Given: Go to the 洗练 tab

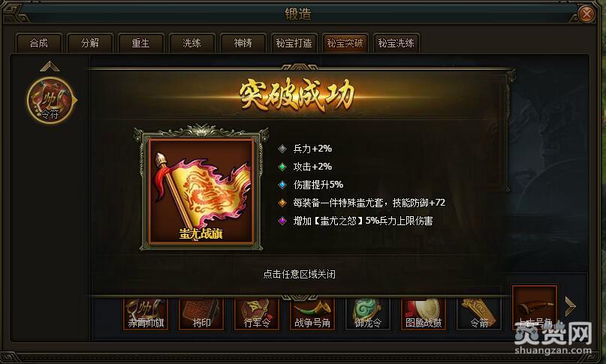Looking at the screenshot, I should tap(191, 43).
